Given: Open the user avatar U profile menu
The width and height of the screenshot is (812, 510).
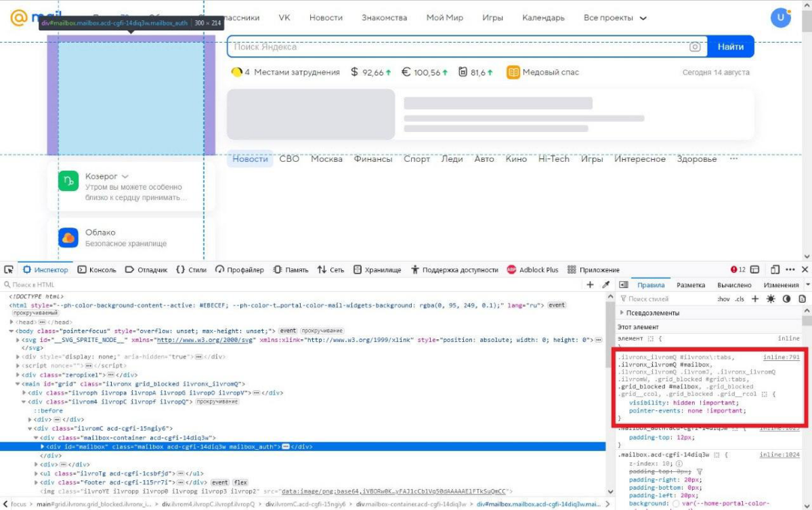Looking at the screenshot, I should pyautogui.click(x=780, y=18).
